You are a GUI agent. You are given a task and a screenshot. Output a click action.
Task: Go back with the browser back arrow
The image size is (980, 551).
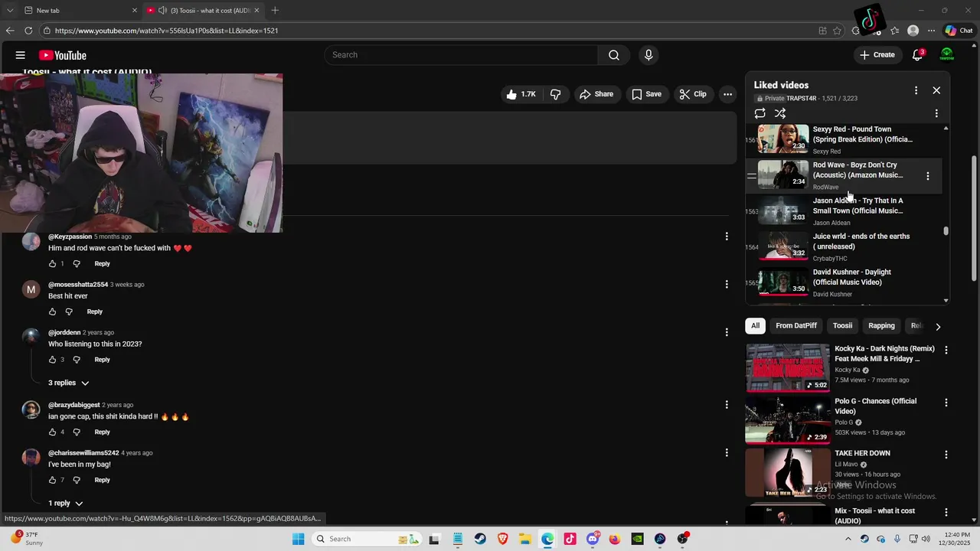pos(9,31)
